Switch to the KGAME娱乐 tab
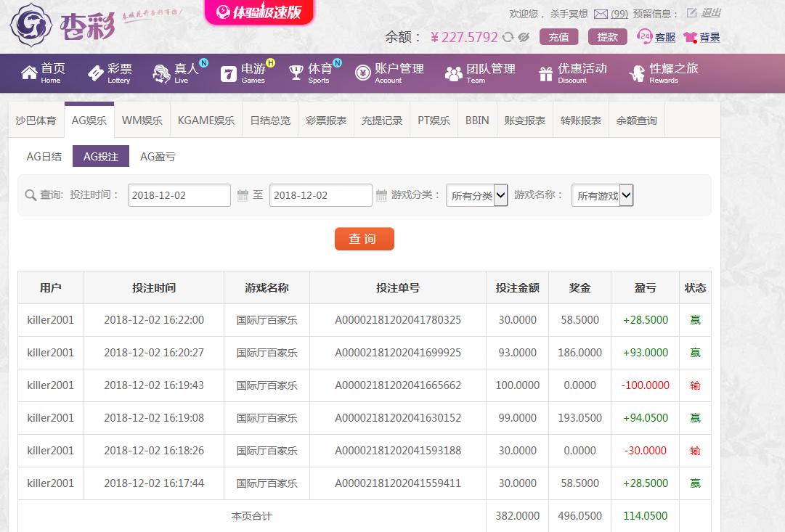This screenshot has height=532, width=785. pyautogui.click(x=206, y=120)
